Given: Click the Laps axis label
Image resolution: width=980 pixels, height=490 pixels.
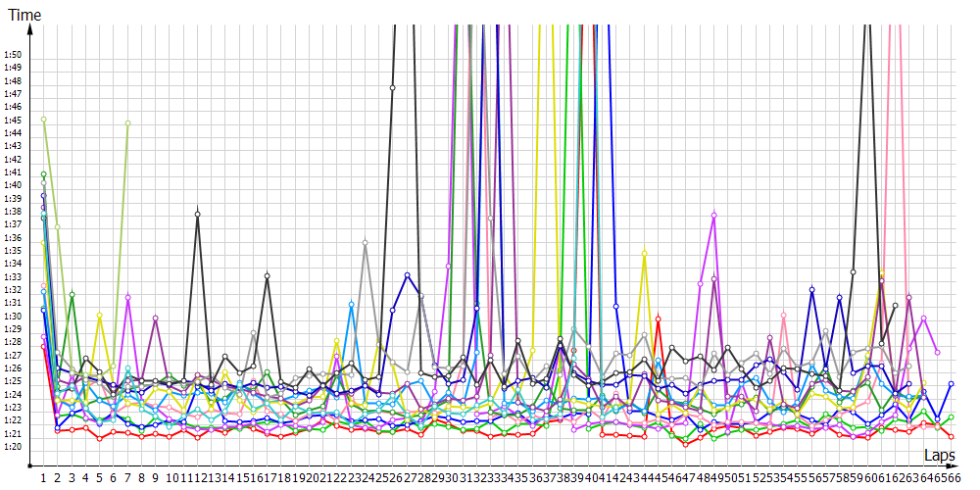Looking at the screenshot, I should 939,457.
